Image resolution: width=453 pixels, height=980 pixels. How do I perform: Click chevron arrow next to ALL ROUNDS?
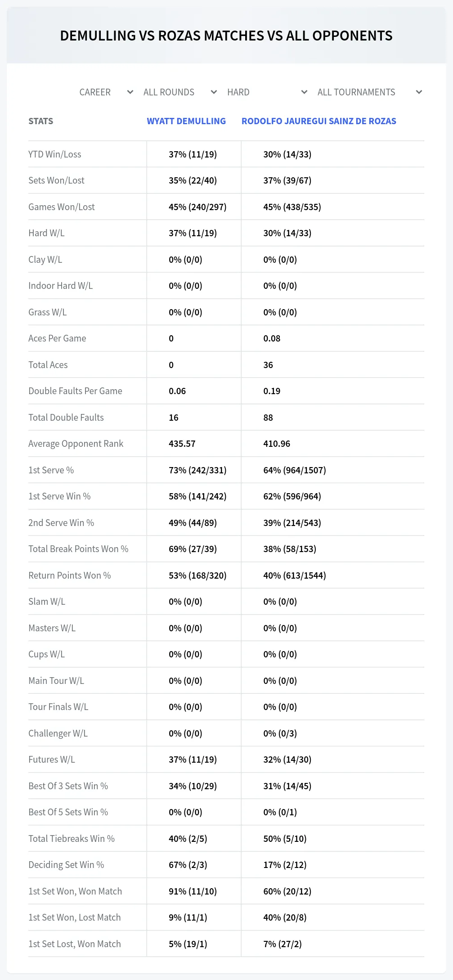click(214, 92)
